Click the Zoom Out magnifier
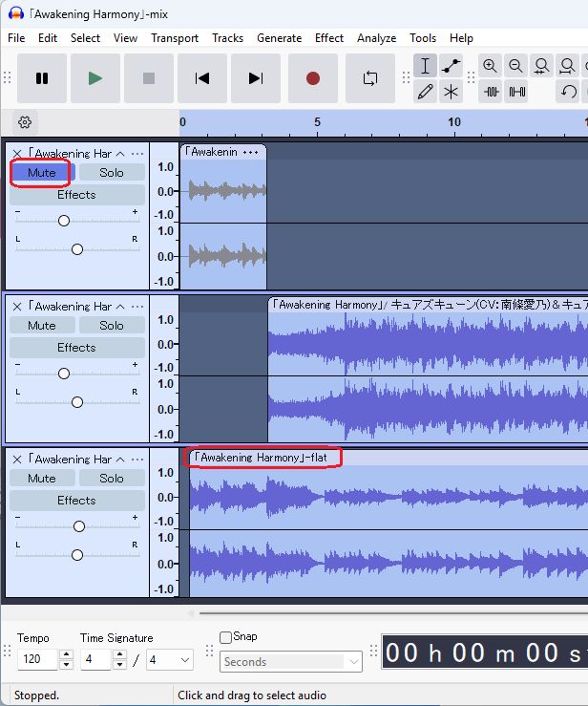The width and height of the screenshot is (588, 706). click(x=515, y=66)
